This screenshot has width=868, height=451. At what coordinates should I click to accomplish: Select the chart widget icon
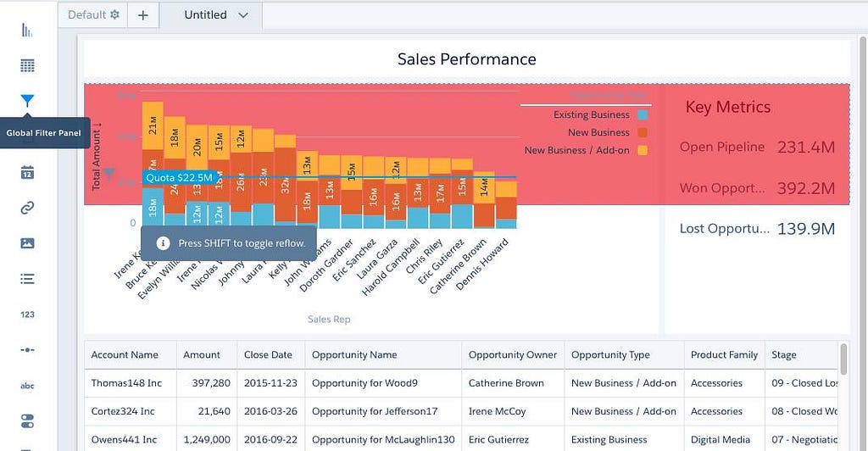pyautogui.click(x=26, y=30)
